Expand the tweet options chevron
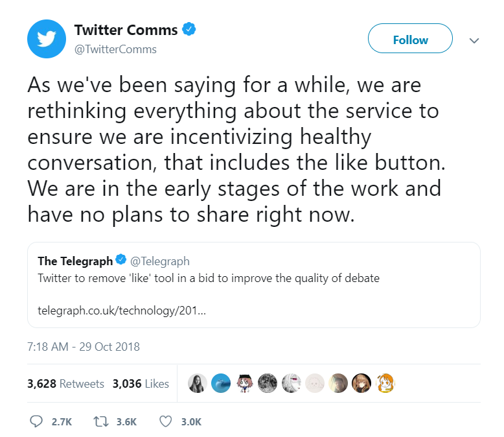The width and height of the screenshot is (504, 437). tap(474, 40)
